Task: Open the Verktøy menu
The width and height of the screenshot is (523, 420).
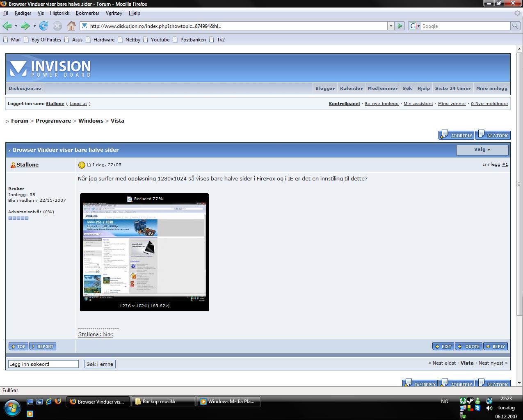Action: tap(114, 13)
